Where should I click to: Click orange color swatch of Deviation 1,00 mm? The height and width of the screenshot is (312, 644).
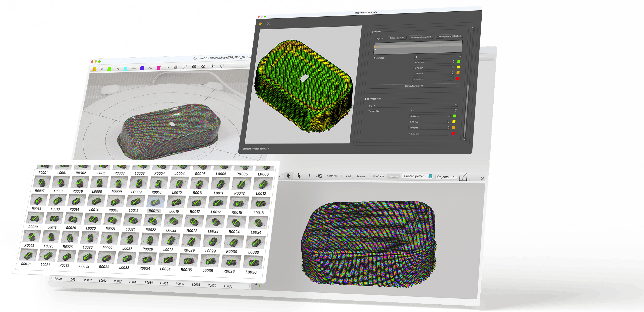458,73
